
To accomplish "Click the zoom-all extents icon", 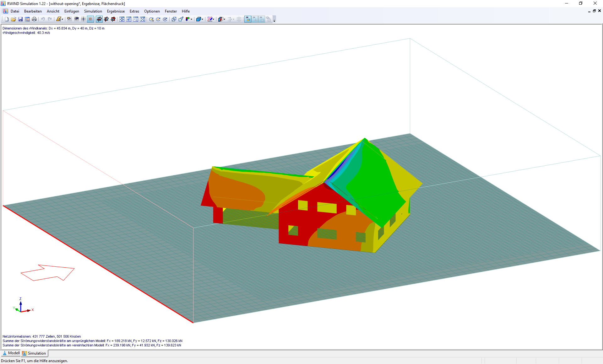I will tap(143, 19).
